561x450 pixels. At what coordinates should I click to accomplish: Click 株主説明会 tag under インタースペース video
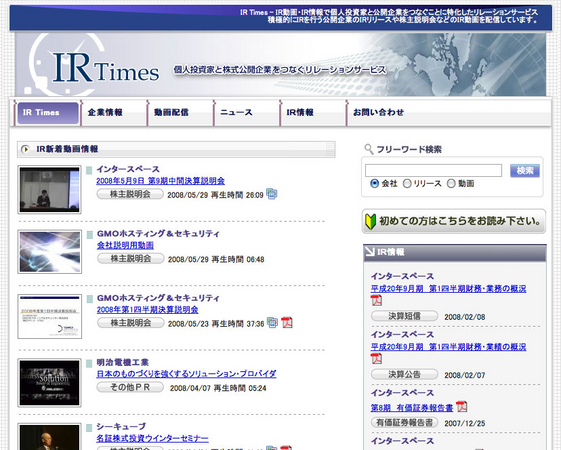click(130, 194)
